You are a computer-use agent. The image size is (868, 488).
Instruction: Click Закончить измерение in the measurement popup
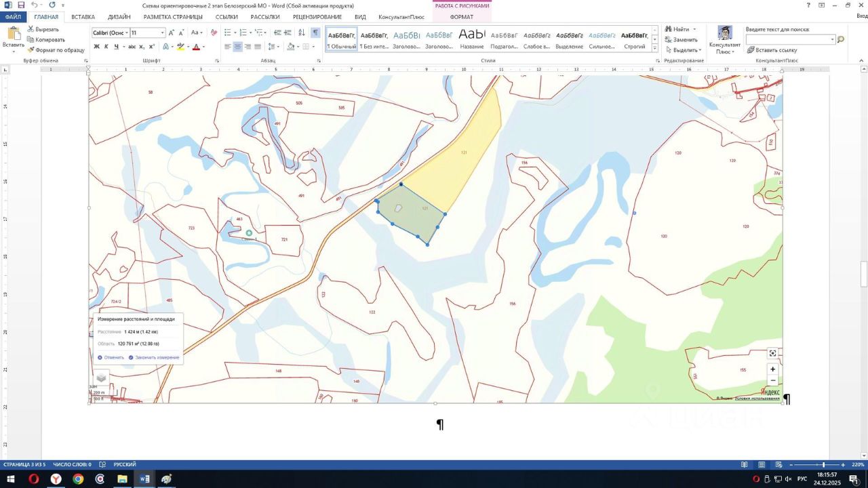pyautogui.click(x=154, y=357)
